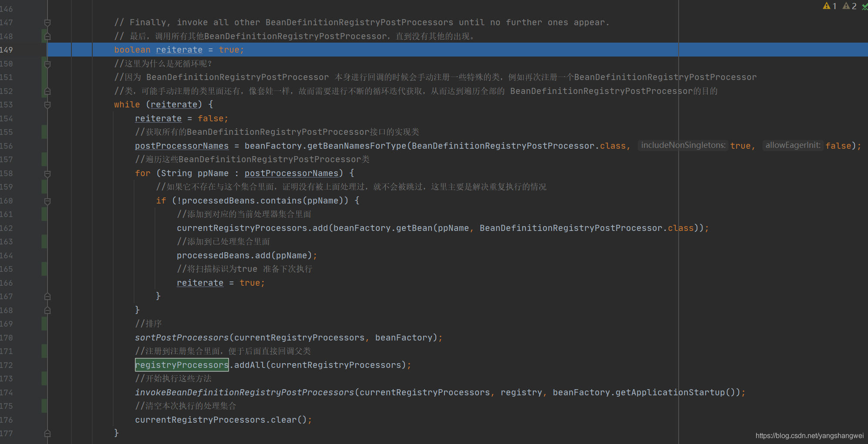Click the highlighted registryProcessors variable

point(182,365)
